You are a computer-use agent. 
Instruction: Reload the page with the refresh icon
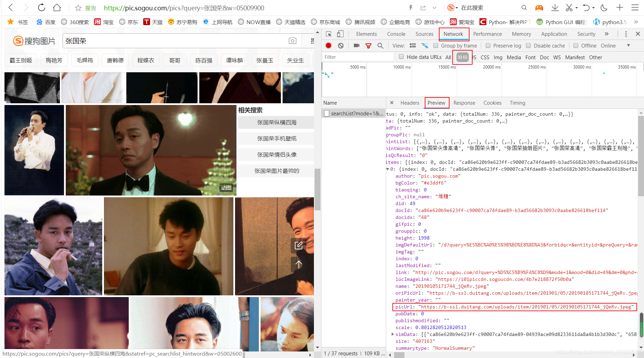[42, 8]
